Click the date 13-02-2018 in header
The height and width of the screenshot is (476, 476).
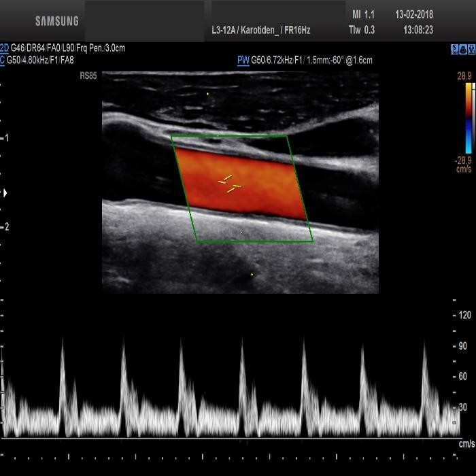(413, 14)
